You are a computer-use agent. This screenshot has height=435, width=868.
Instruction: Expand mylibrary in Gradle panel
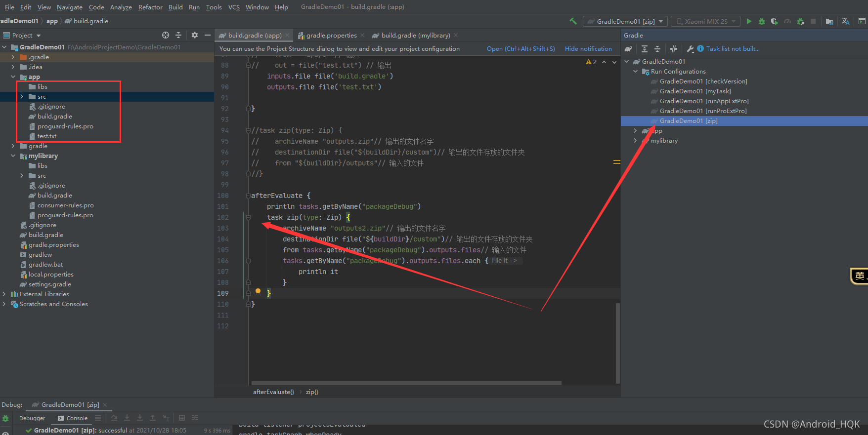tap(636, 140)
